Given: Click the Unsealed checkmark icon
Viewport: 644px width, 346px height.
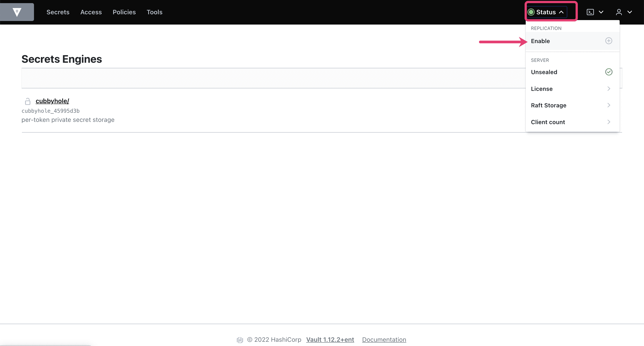Looking at the screenshot, I should (x=609, y=72).
